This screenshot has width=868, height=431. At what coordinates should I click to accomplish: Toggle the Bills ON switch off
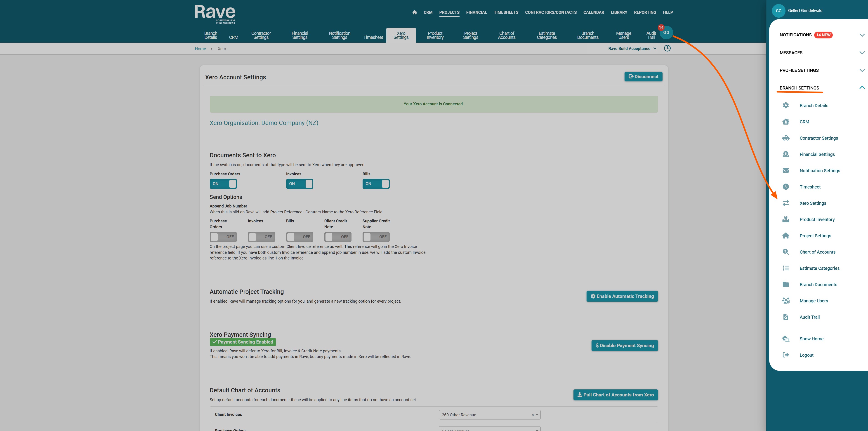[376, 184]
